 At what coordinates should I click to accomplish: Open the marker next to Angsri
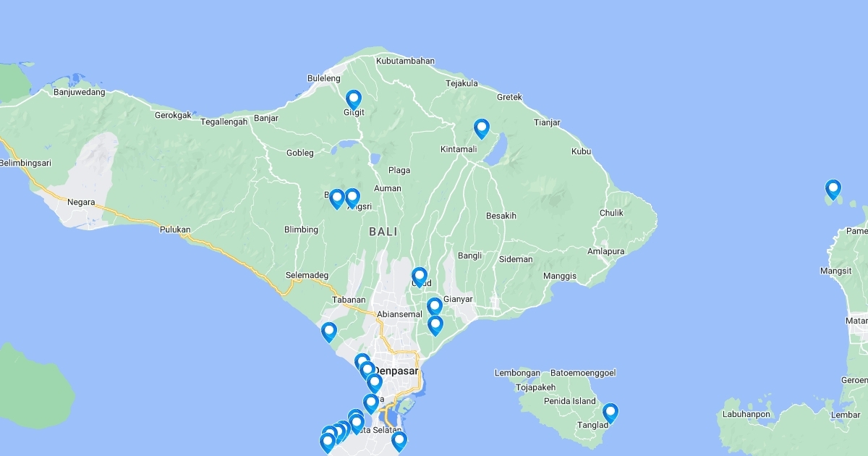[352, 198]
